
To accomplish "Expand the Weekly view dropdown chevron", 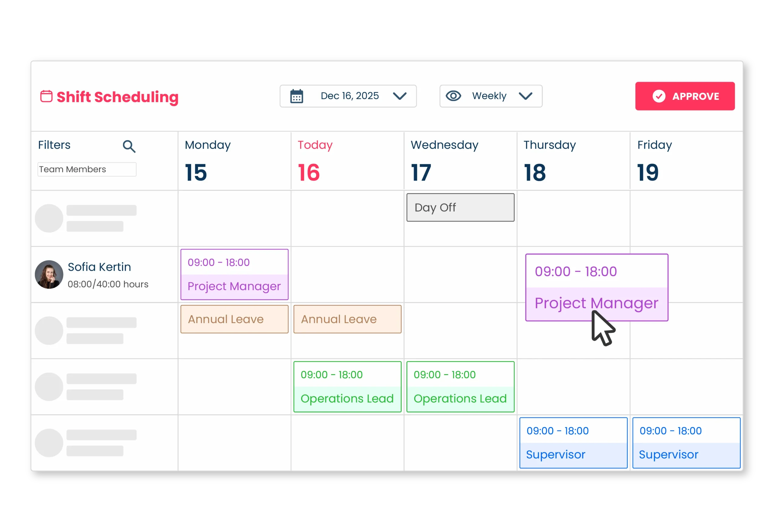I will [525, 96].
